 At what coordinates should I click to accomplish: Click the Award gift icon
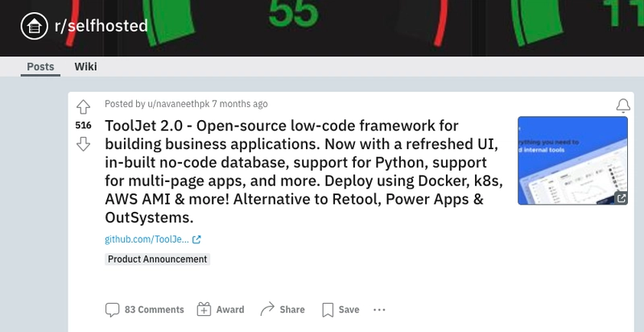[x=204, y=309]
